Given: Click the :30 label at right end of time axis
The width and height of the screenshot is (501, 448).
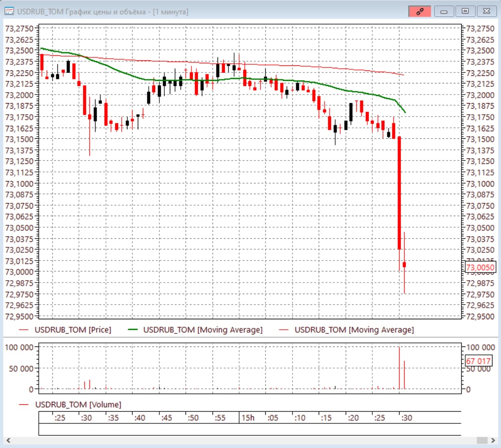Looking at the screenshot, I should pos(407,418).
